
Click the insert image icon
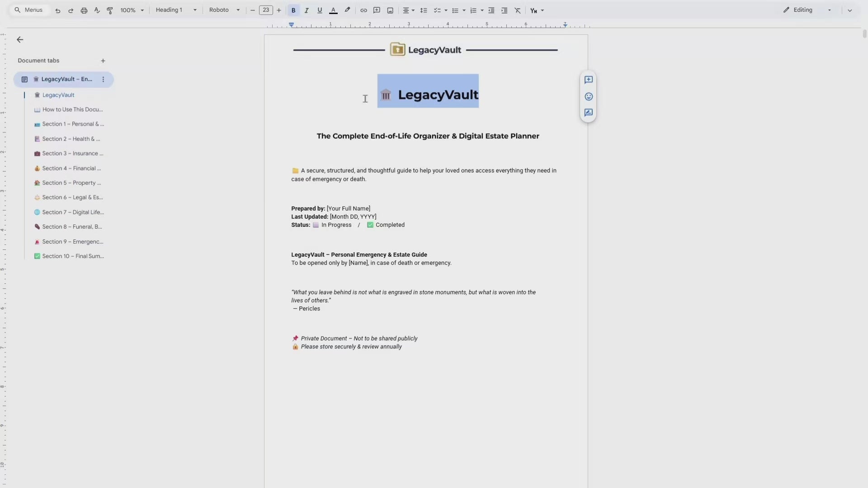[x=390, y=10]
